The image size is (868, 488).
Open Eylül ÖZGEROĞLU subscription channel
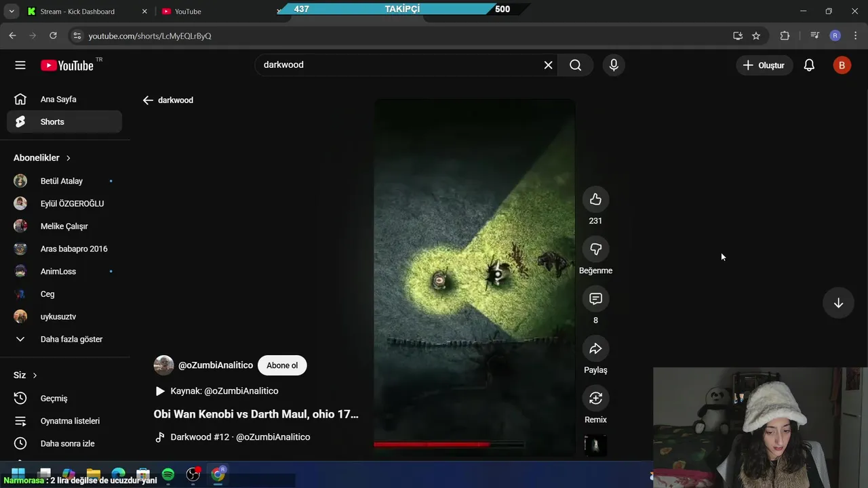(x=64, y=203)
